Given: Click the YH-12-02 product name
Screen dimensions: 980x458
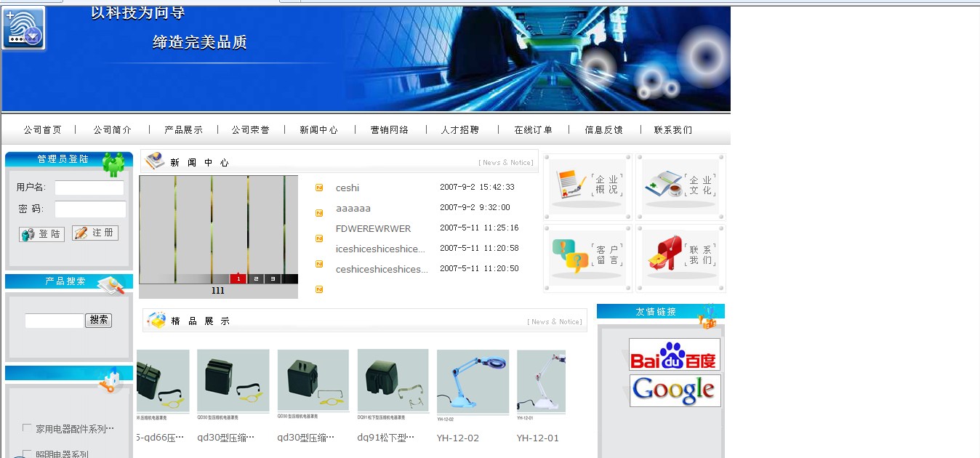Looking at the screenshot, I should click(x=458, y=438).
